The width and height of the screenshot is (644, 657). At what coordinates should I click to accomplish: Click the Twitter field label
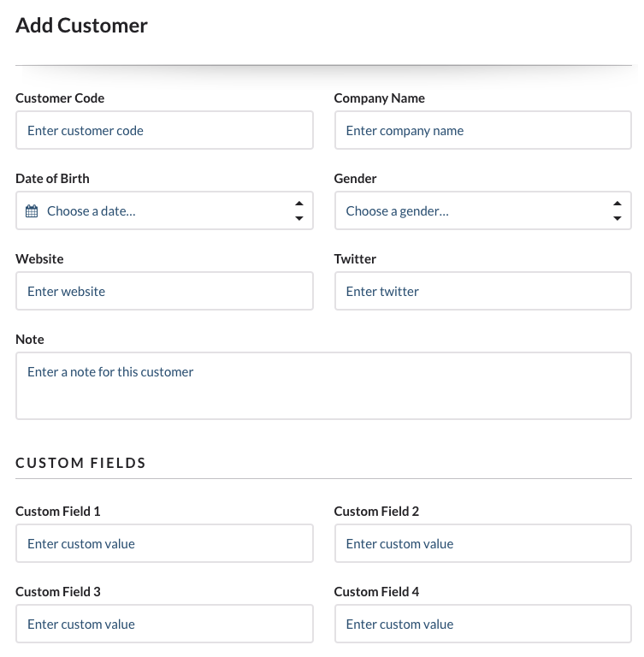pos(355,259)
